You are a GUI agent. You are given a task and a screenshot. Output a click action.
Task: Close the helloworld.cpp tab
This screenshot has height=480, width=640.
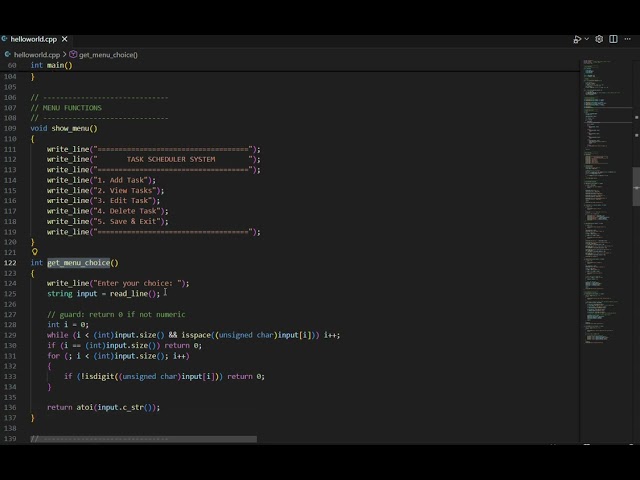64,39
